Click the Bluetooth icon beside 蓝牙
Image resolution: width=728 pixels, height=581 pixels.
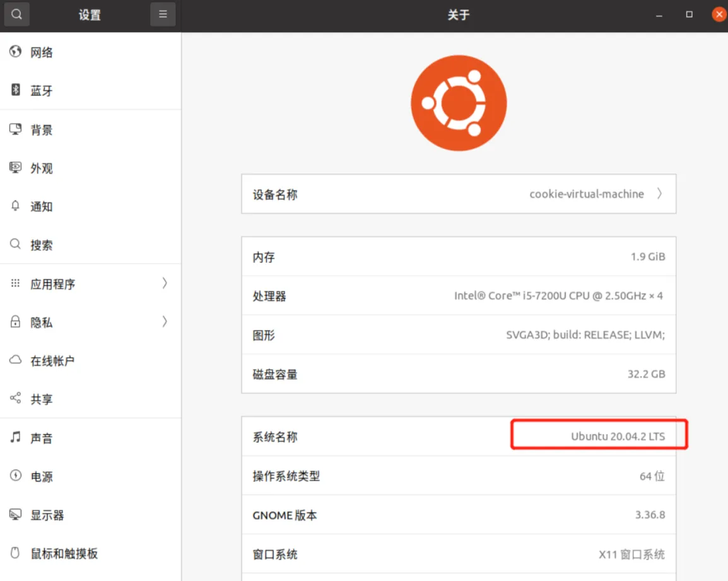(15, 90)
